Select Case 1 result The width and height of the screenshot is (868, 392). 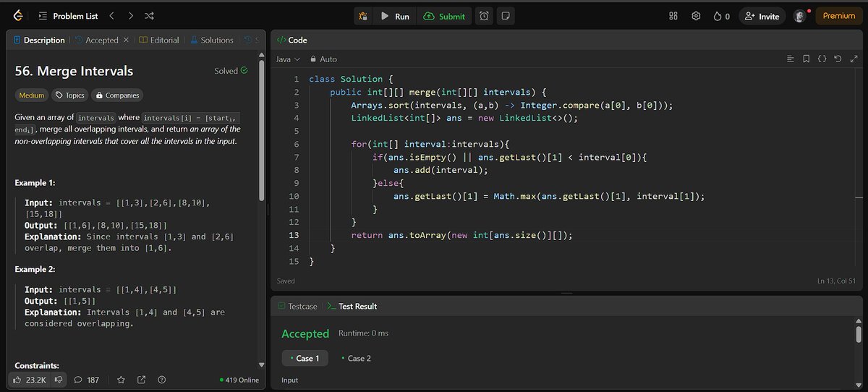305,359
